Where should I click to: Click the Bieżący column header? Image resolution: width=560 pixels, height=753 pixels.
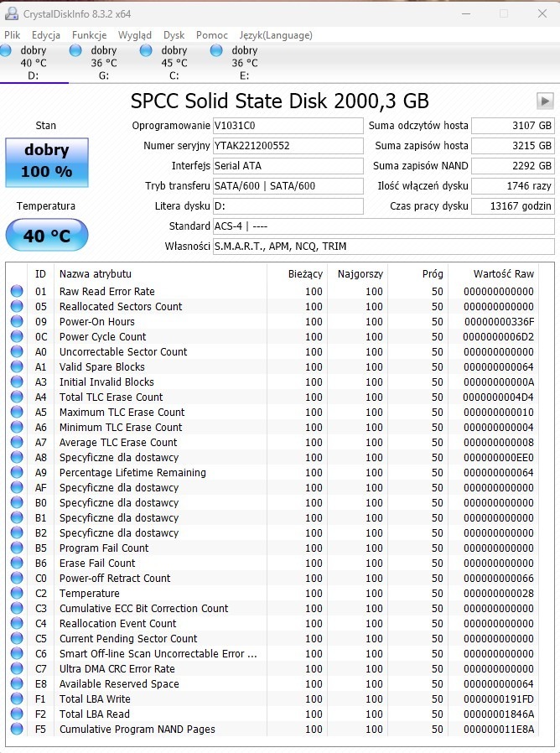pos(297,274)
